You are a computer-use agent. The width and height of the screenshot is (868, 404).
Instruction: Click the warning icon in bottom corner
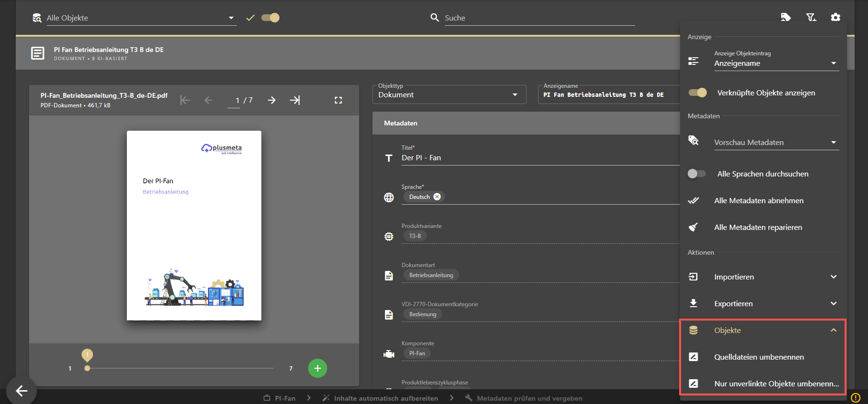click(x=856, y=397)
